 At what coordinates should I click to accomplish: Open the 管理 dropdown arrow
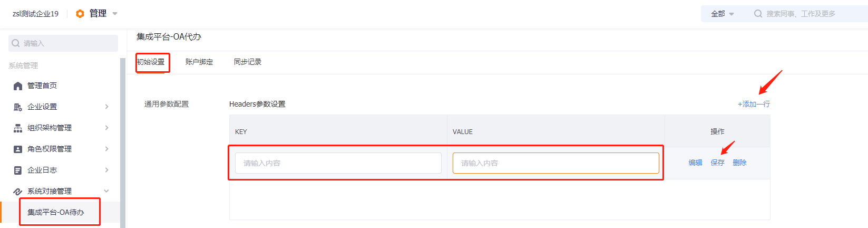click(115, 14)
